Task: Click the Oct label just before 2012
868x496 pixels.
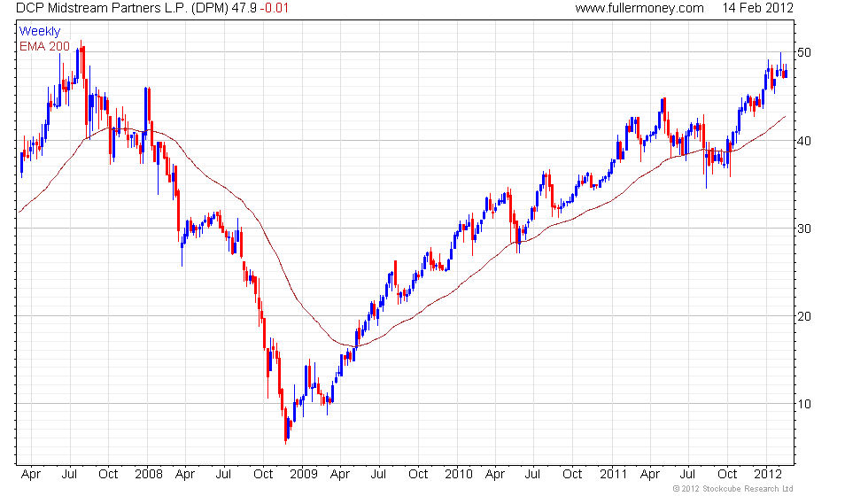Action: [x=727, y=475]
